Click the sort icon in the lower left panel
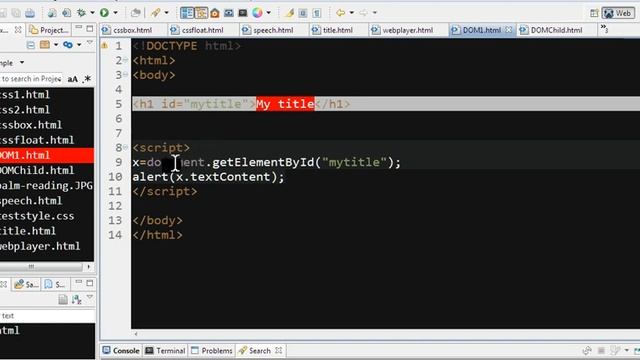640x360 pixels. pyautogui.click(x=76, y=299)
